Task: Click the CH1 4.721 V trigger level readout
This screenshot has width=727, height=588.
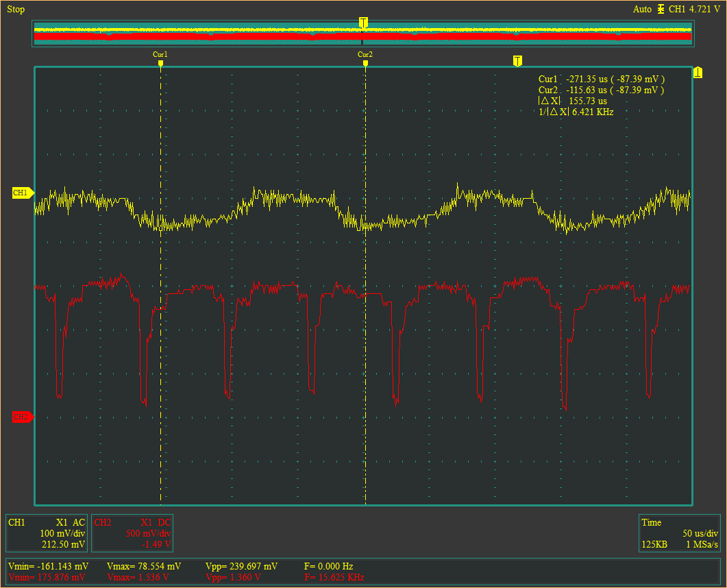Action: click(x=694, y=10)
